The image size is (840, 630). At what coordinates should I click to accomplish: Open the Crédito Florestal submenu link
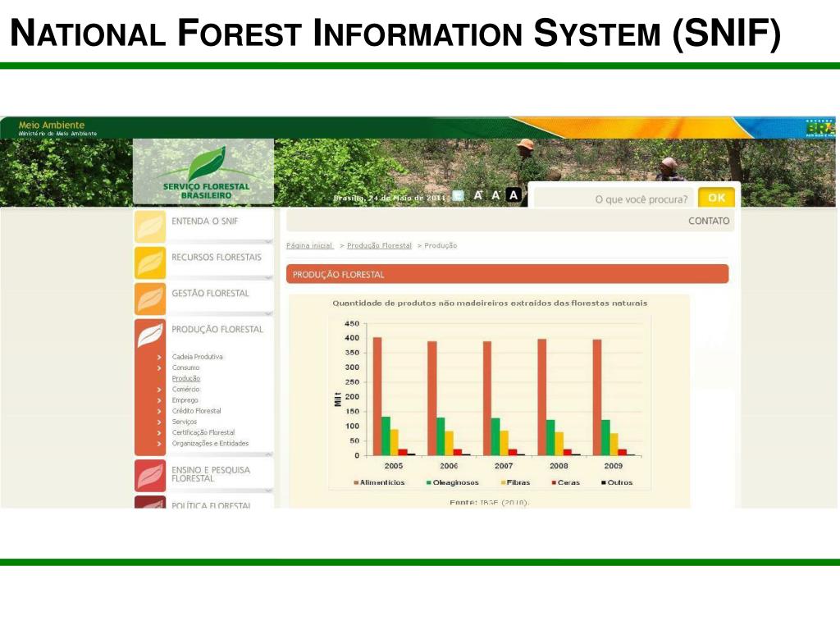(x=196, y=411)
